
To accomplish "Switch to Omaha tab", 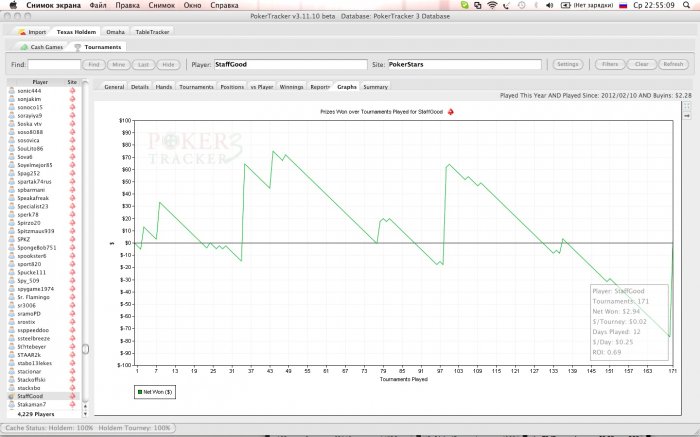I will click(115, 32).
